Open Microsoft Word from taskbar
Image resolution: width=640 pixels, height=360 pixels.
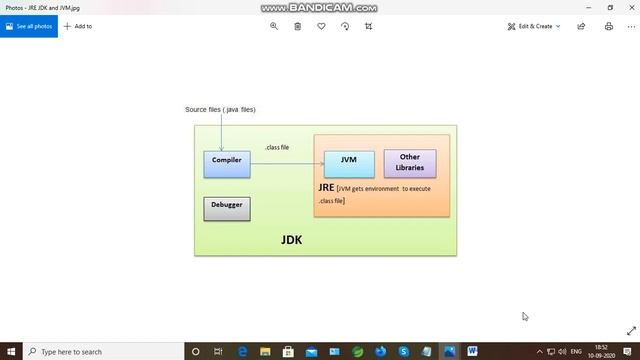472,351
